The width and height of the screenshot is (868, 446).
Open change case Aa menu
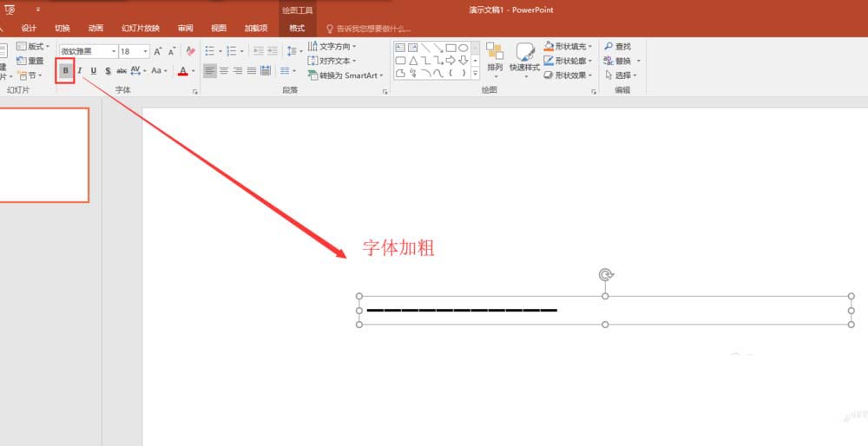[x=159, y=71]
